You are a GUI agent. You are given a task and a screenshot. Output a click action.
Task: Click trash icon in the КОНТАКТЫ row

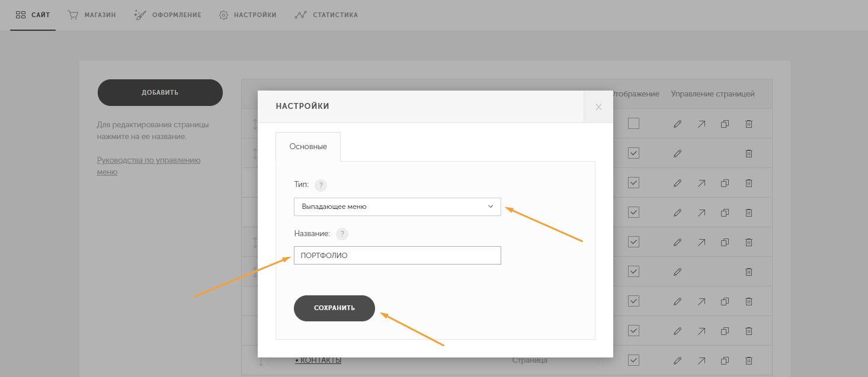point(749,360)
